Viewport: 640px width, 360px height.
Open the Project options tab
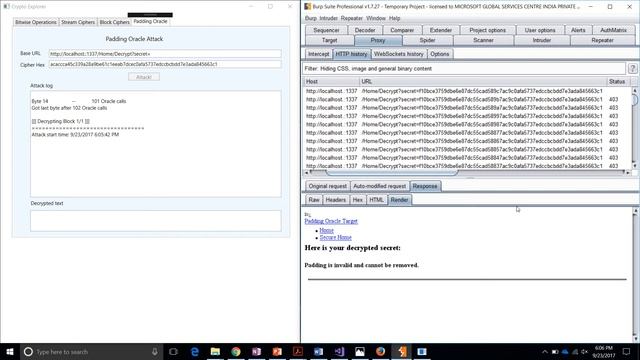(x=487, y=30)
